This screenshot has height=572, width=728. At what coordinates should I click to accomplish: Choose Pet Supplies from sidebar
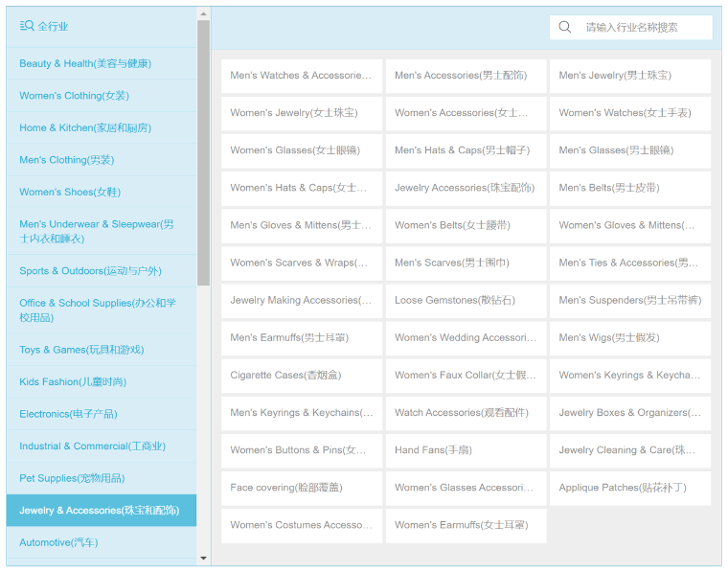pos(72,478)
